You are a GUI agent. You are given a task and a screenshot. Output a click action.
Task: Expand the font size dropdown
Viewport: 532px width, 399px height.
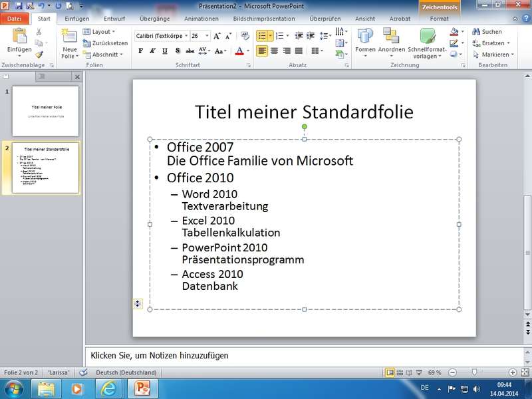point(207,36)
